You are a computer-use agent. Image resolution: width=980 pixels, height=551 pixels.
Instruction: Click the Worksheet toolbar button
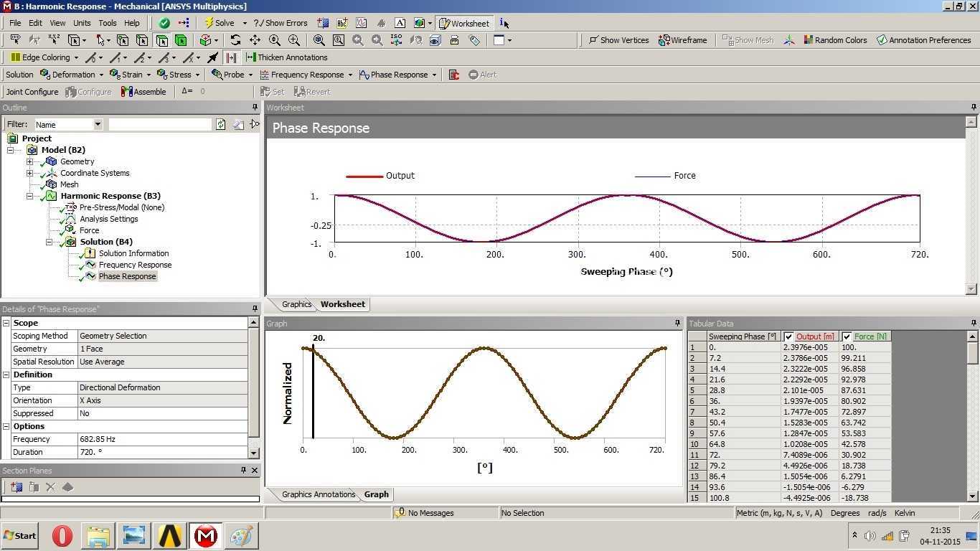tap(463, 23)
